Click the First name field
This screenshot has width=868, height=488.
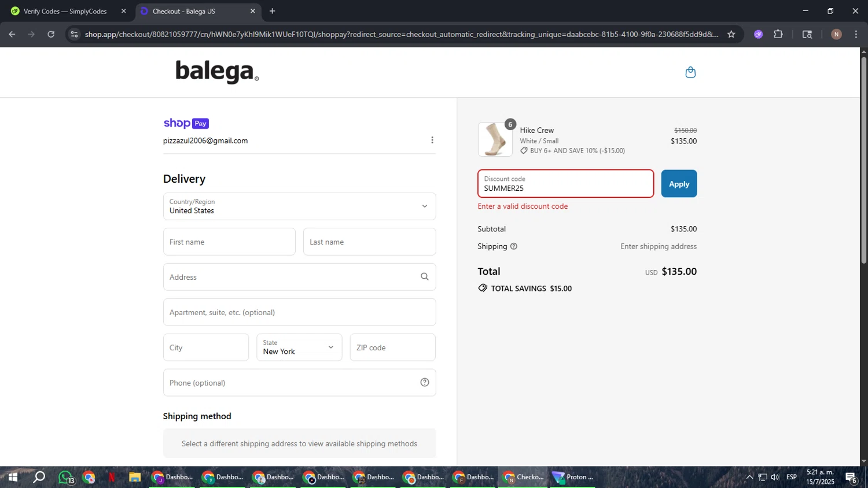pos(229,242)
